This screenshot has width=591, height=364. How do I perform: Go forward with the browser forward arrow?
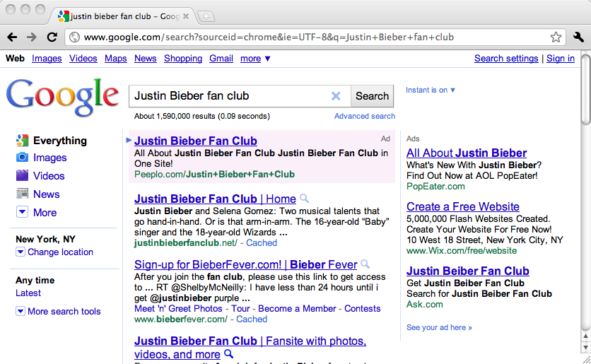point(32,37)
